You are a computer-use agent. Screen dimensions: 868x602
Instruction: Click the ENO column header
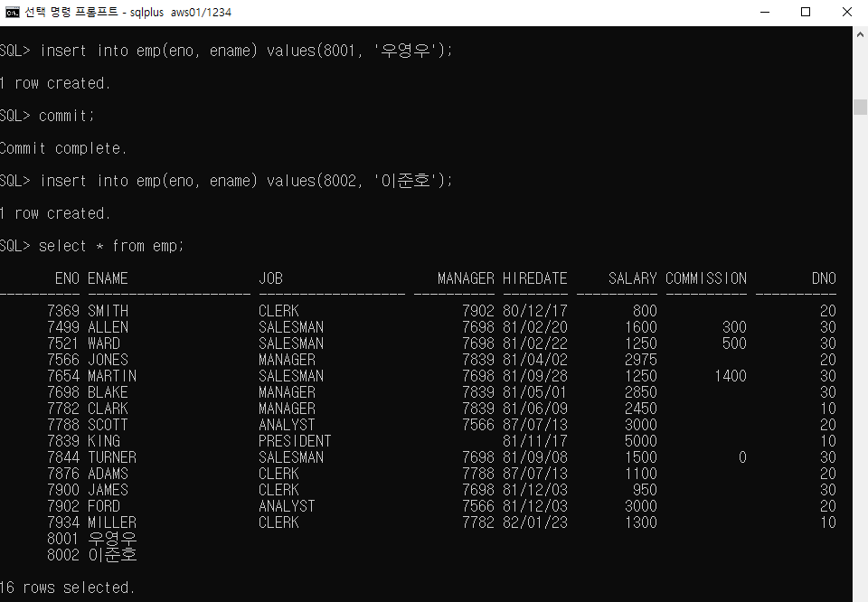[x=67, y=278]
